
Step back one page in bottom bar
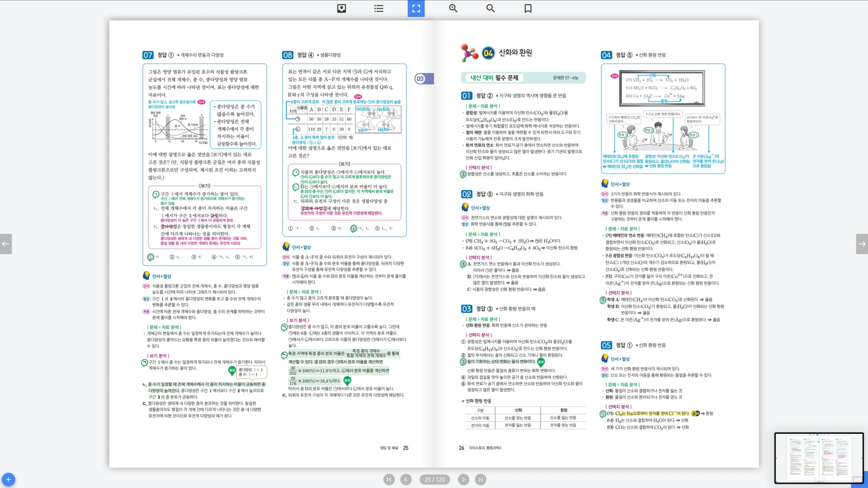(x=406, y=479)
